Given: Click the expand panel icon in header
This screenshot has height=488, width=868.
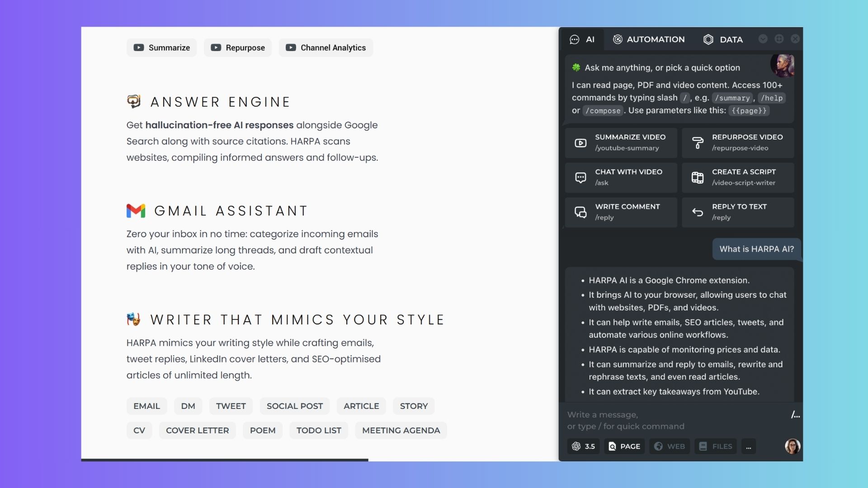Looking at the screenshot, I should (779, 39).
